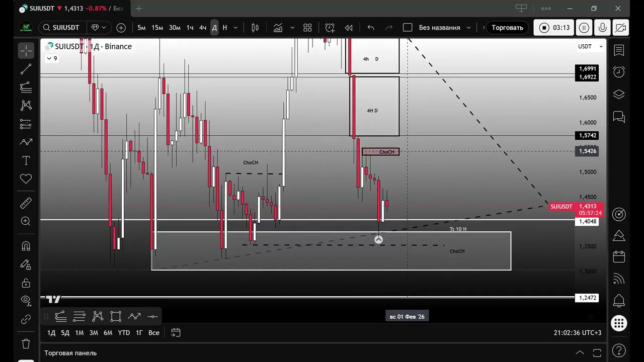The height and width of the screenshot is (362, 644).
Task: Open the watchlist panel in right sidebar
Action: pyautogui.click(x=619, y=50)
